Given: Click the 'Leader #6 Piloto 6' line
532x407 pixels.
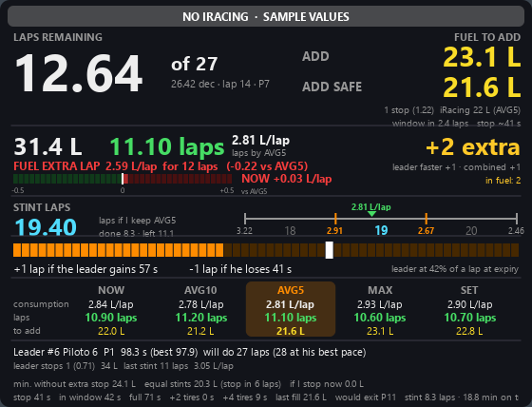Looking at the screenshot, I should (190, 352).
